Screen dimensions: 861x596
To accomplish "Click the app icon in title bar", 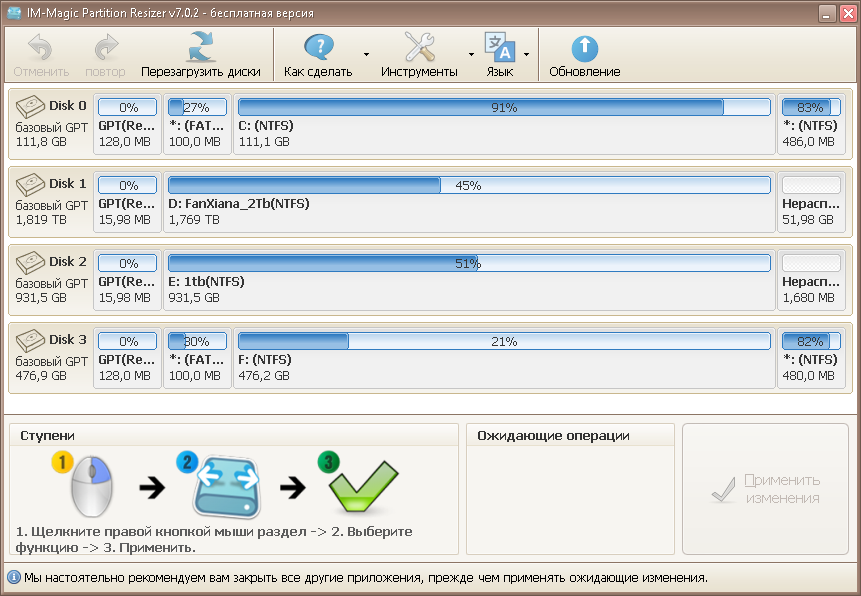I will pyautogui.click(x=14, y=12).
